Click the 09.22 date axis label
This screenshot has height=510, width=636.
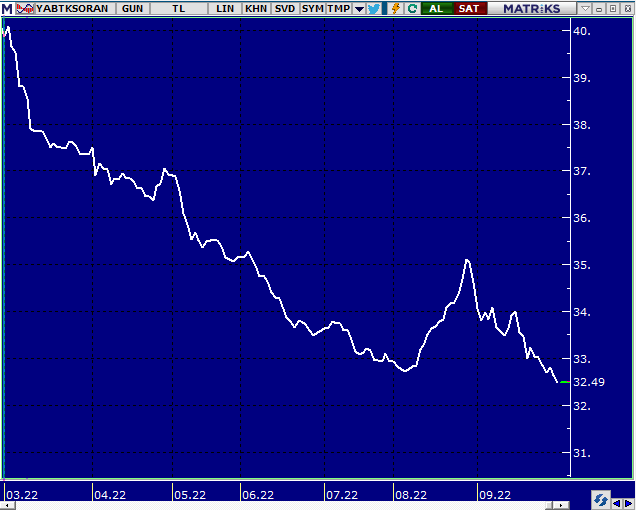(x=495, y=495)
